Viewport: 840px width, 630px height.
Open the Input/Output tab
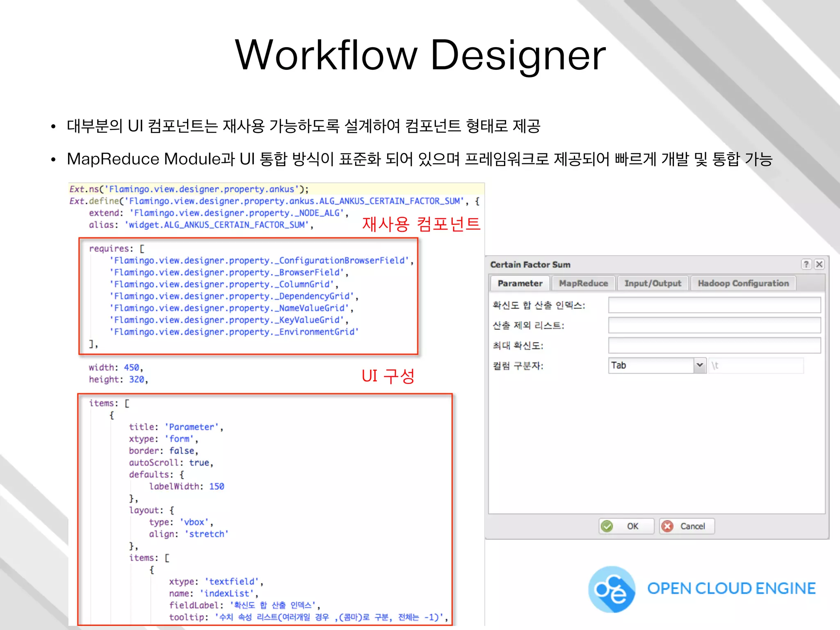[x=653, y=283]
